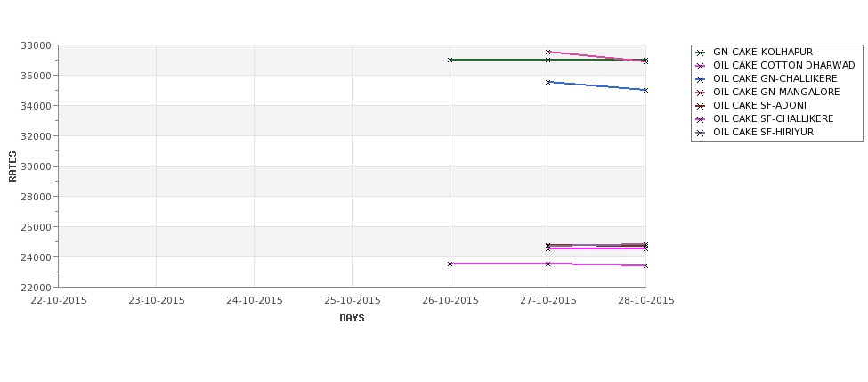Click the GN-CAKE-KOLHAPUR legend marker icon
This screenshot has width=868, height=382.
[700, 53]
